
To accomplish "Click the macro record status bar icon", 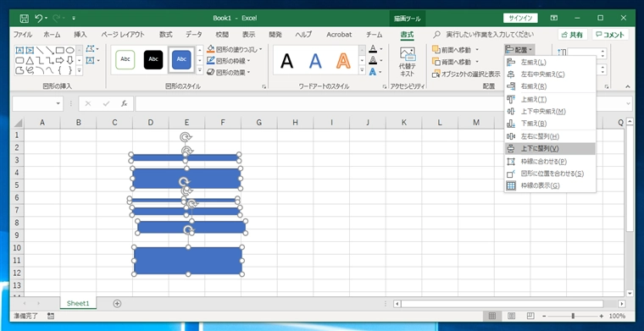I will tap(51, 316).
